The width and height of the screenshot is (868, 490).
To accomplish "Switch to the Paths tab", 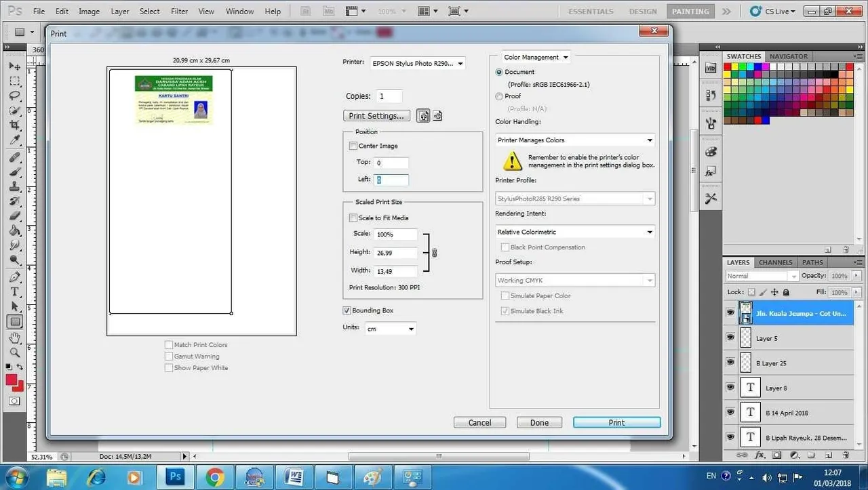I will 812,262.
